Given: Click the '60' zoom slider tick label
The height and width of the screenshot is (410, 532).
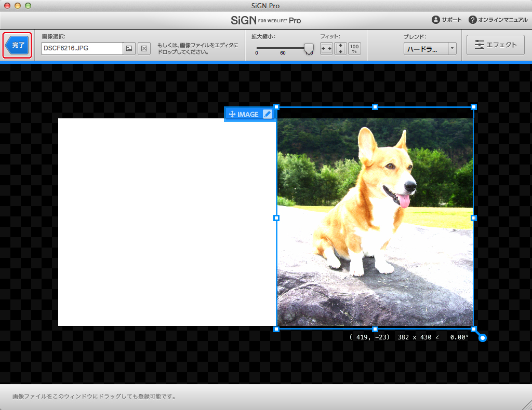Looking at the screenshot, I should 283,53.
